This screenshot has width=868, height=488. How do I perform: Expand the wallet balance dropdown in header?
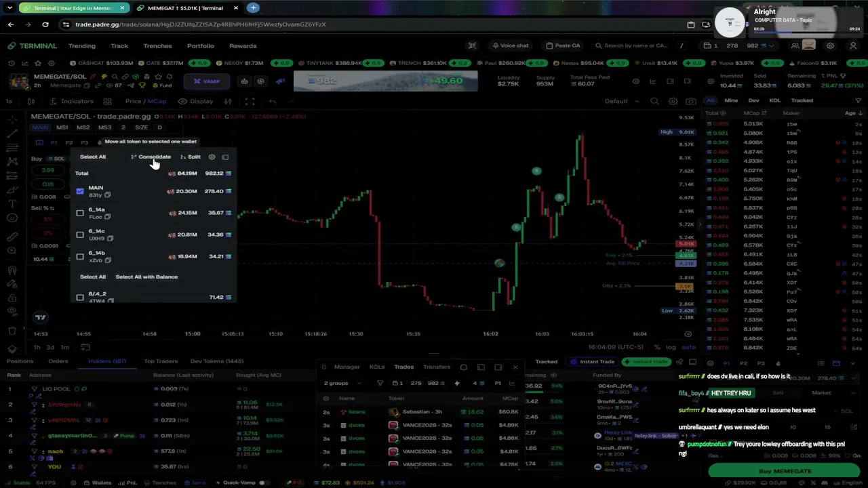tap(771, 46)
